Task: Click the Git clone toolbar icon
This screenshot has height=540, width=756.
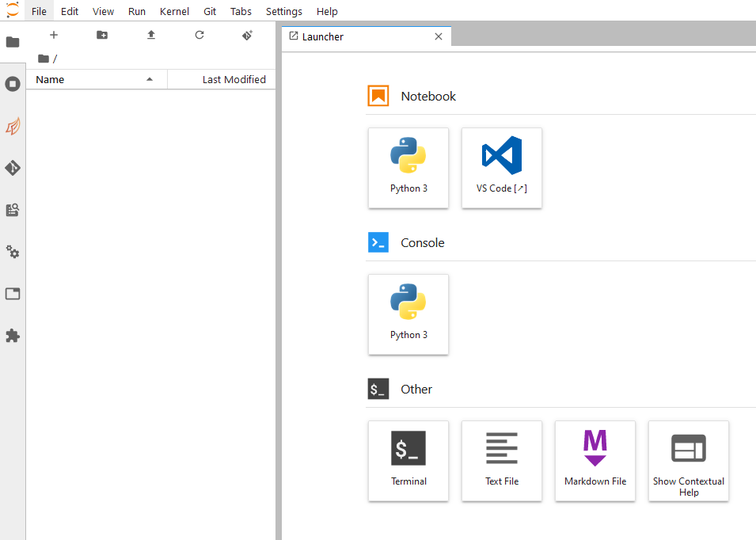Action: pyautogui.click(x=247, y=35)
